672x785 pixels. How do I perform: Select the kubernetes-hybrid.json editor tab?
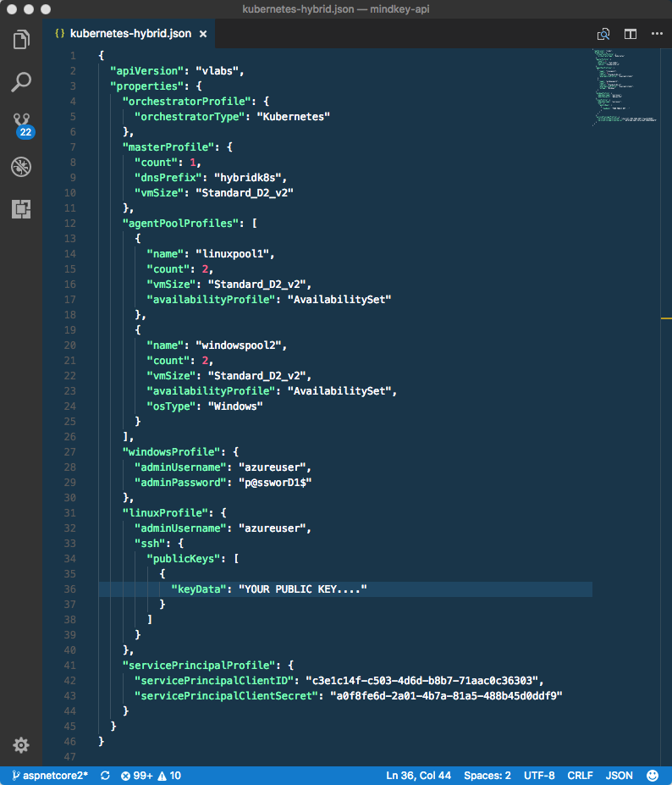(127, 35)
